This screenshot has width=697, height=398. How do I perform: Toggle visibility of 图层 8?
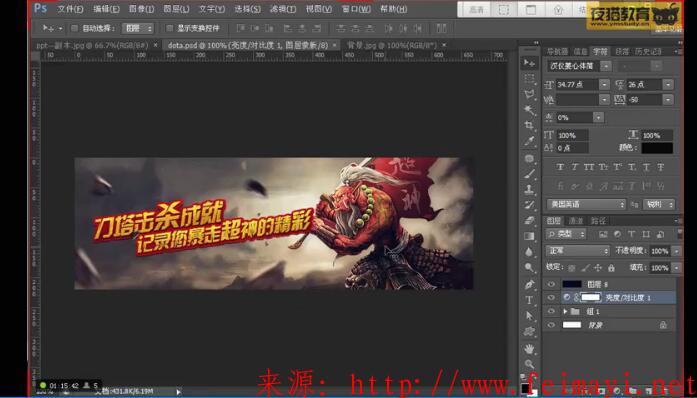(x=551, y=284)
